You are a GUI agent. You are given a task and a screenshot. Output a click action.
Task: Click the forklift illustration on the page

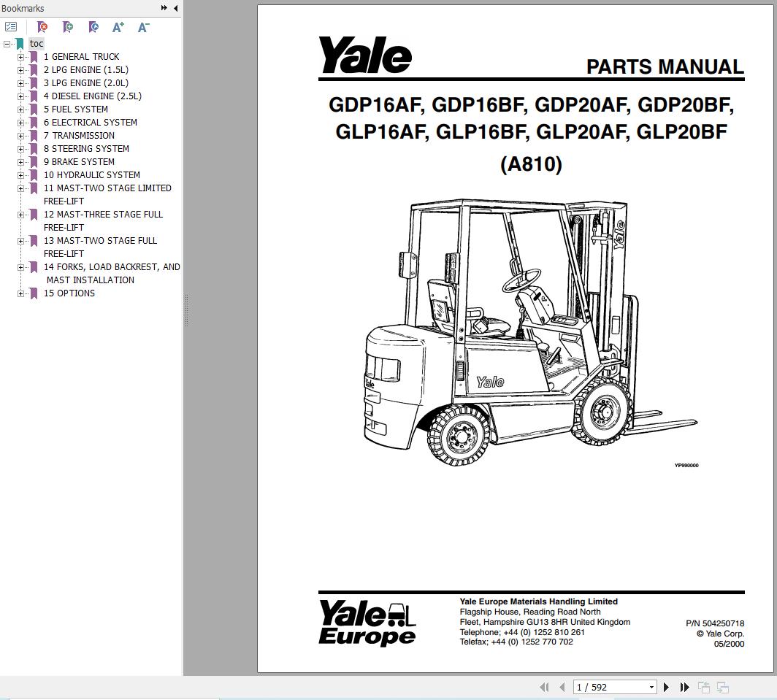pyautogui.click(x=531, y=333)
